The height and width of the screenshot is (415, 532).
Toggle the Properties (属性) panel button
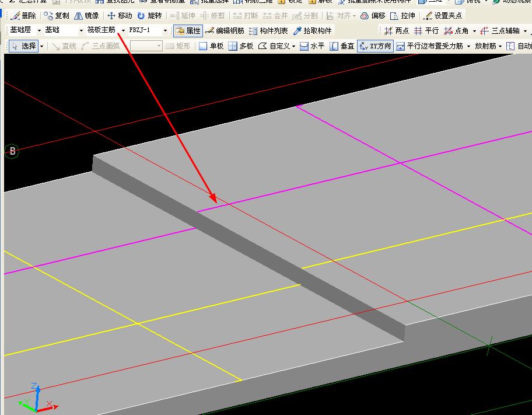(188, 31)
